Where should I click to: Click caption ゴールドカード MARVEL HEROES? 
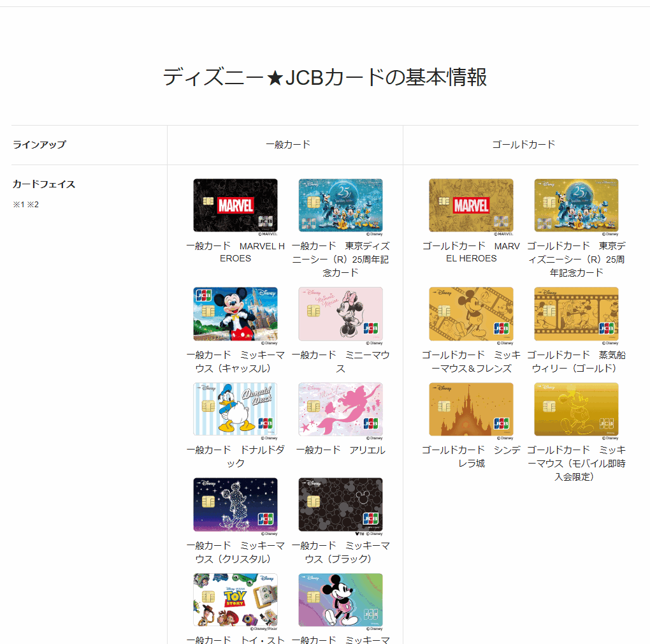pyautogui.click(x=472, y=252)
